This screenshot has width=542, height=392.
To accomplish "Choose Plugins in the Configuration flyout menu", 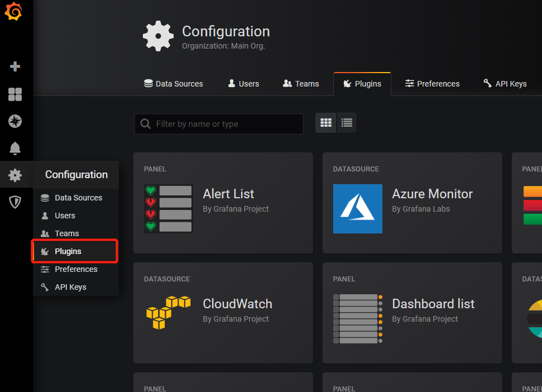I will (x=68, y=251).
